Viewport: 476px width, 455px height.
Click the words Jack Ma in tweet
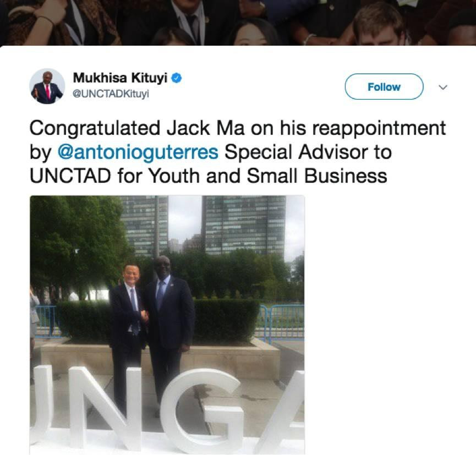[205, 128]
